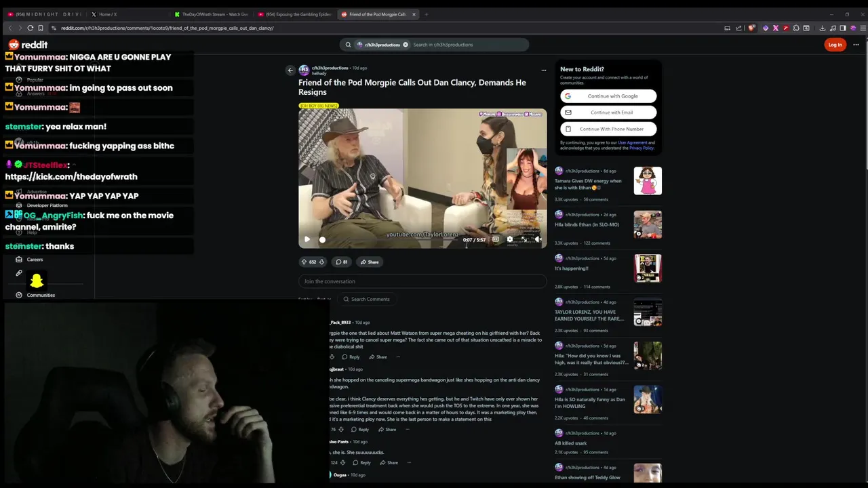This screenshot has width=868, height=488.
Task: Open the Tamara post thumbnail image
Action: click(648, 181)
